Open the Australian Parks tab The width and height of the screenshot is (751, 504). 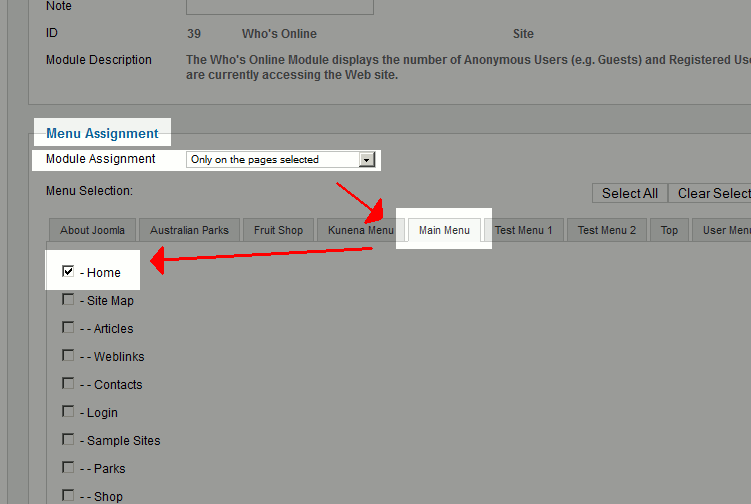pyautogui.click(x=189, y=230)
